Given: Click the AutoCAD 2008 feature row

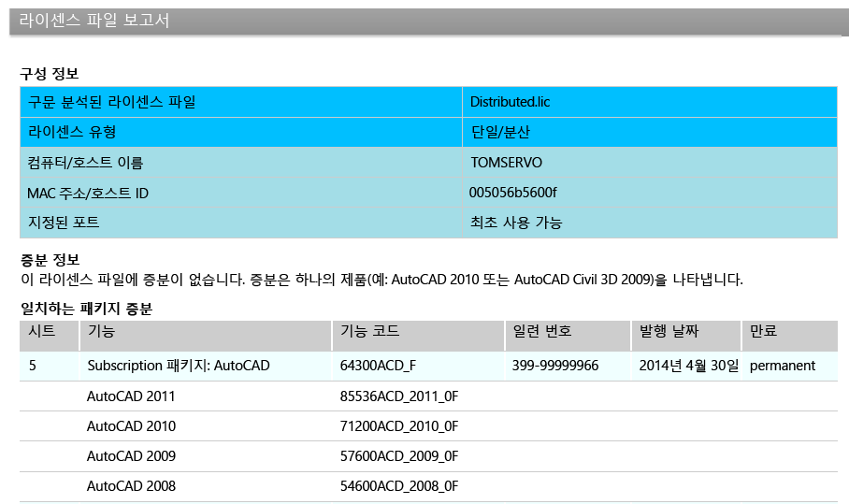Looking at the screenshot, I should pos(131,485).
